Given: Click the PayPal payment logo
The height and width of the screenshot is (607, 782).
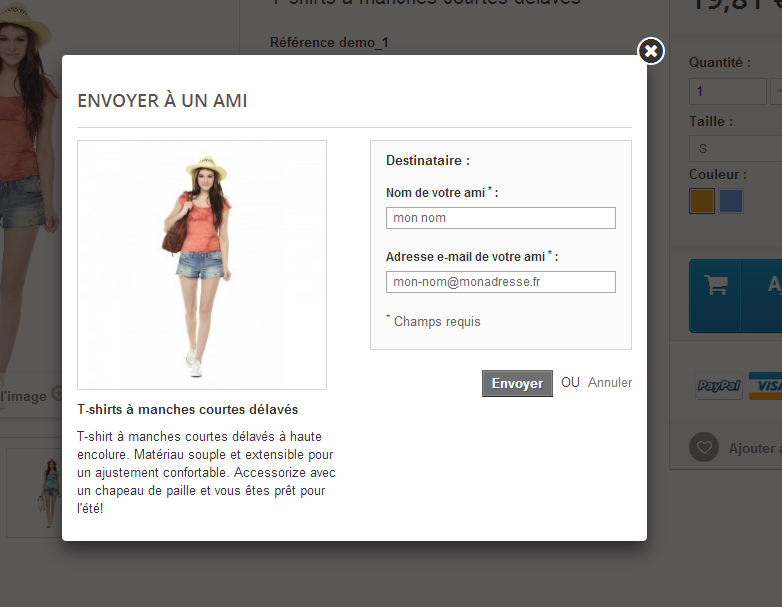Looking at the screenshot, I should [x=719, y=386].
